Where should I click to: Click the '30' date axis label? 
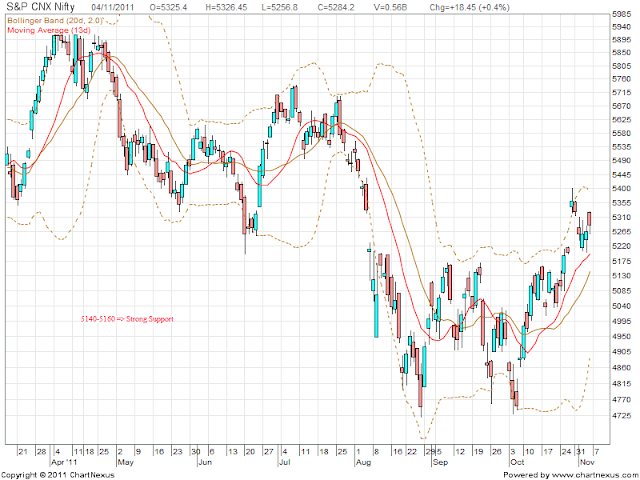(x=196, y=451)
